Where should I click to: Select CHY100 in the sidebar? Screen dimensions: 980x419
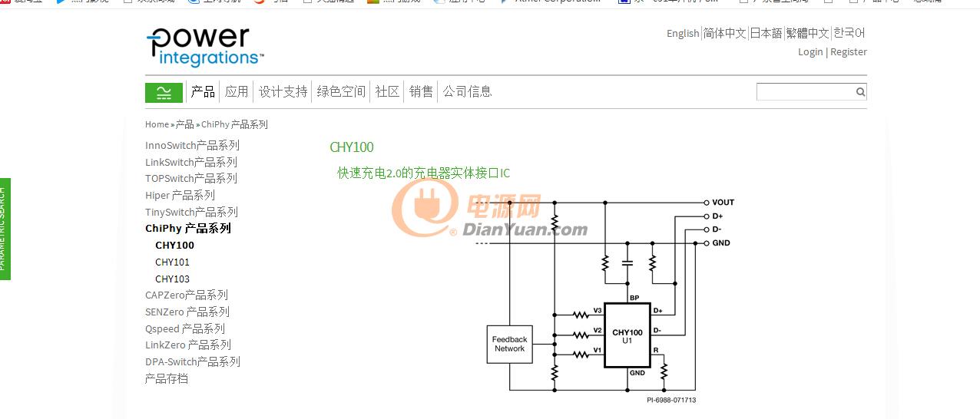coord(174,246)
